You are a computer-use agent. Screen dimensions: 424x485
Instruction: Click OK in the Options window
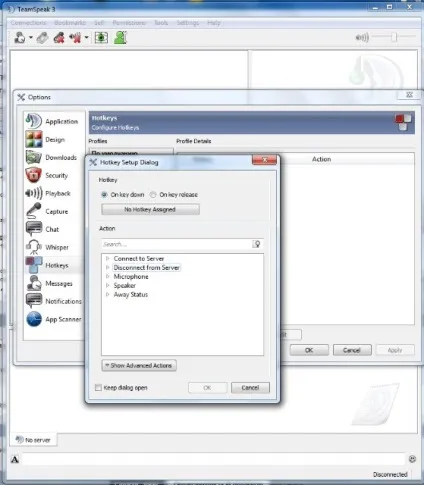(309, 350)
